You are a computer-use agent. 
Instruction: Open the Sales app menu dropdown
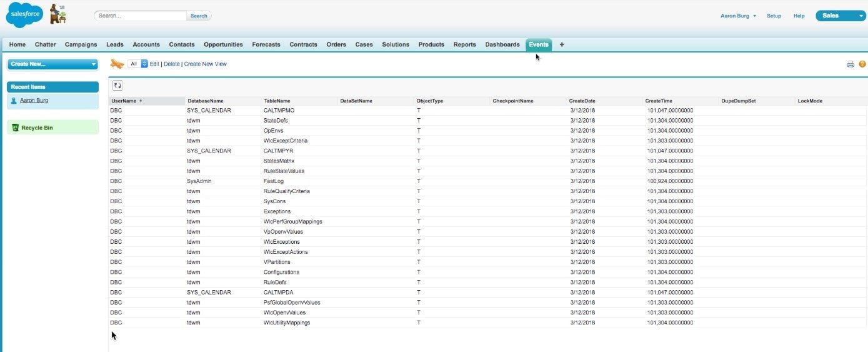[840, 16]
